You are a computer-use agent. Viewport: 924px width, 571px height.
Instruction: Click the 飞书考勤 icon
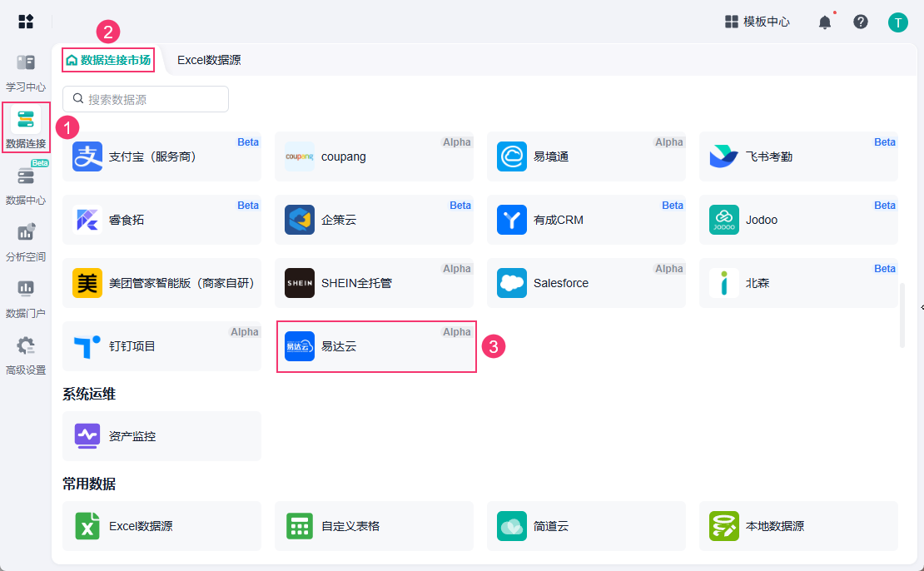(723, 156)
